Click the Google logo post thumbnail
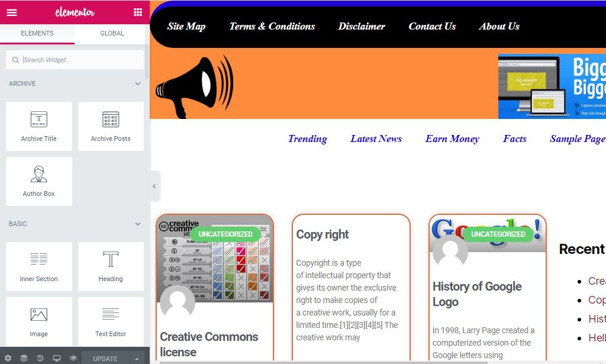The image size is (606, 364). coord(488,233)
